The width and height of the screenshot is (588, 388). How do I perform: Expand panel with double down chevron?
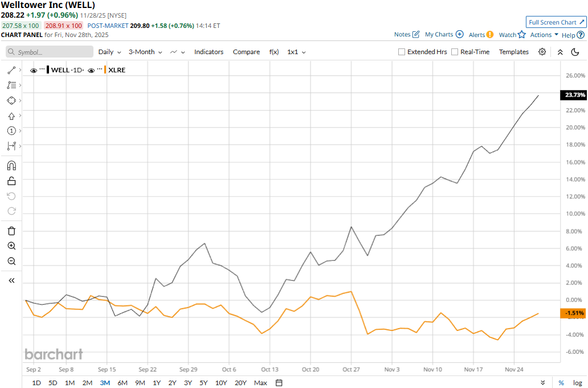[x=543, y=383]
